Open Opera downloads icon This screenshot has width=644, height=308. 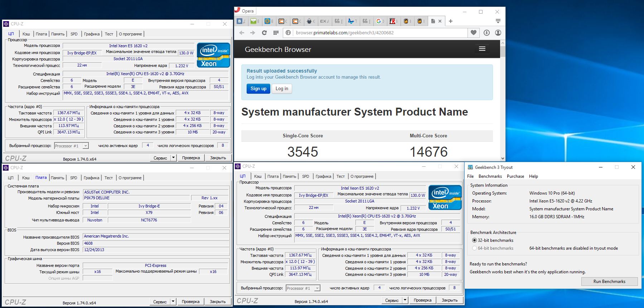click(x=486, y=33)
